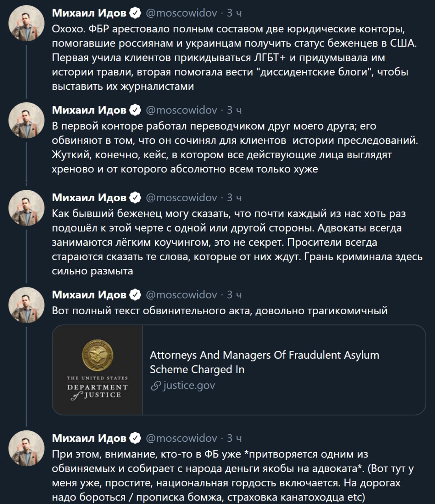This screenshot has width=435, height=504.
Task: Follow the justice.gov domain link
Action: tap(189, 385)
